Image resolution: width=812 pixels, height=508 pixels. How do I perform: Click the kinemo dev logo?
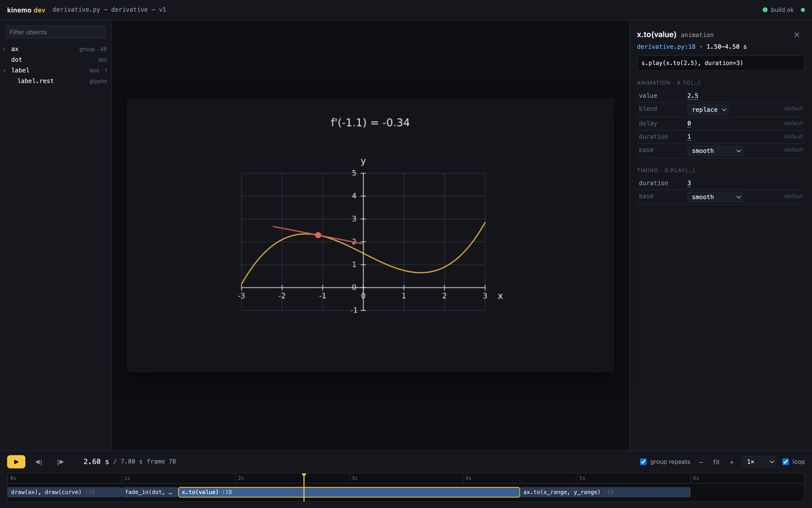click(26, 10)
